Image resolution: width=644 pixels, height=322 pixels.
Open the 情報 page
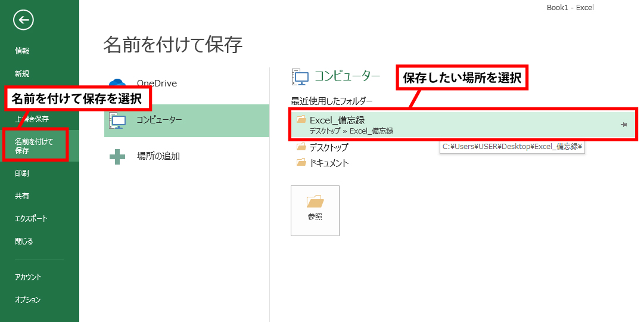(22, 51)
